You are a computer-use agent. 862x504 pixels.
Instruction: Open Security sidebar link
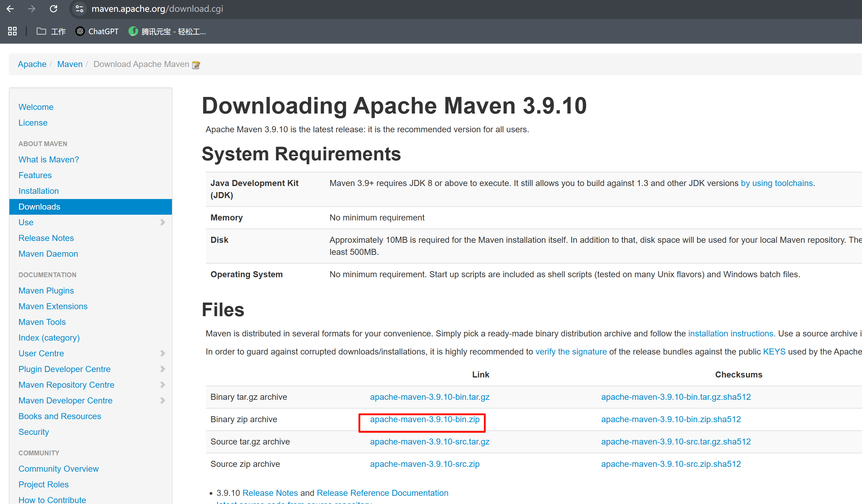click(x=34, y=432)
